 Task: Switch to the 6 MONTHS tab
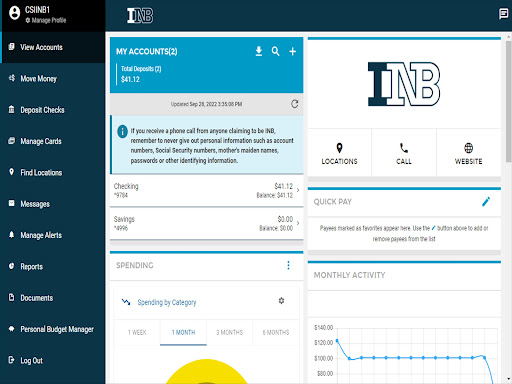[276, 332]
